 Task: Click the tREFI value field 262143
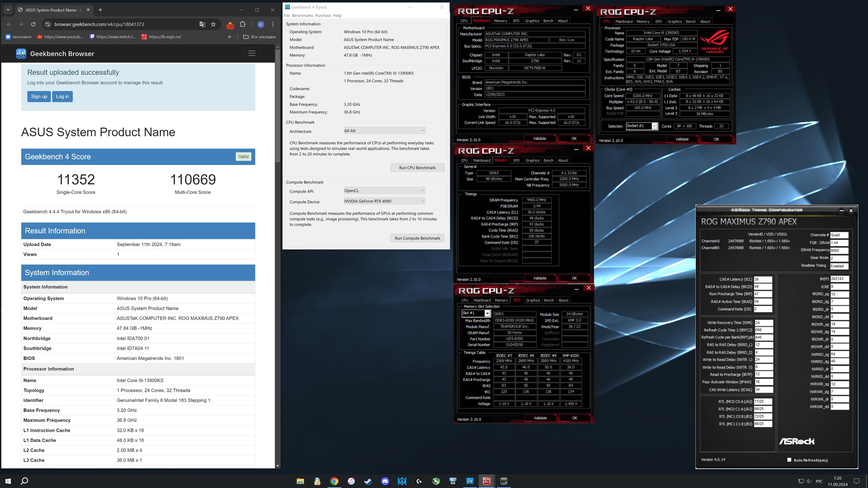click(x=839, y=279)
